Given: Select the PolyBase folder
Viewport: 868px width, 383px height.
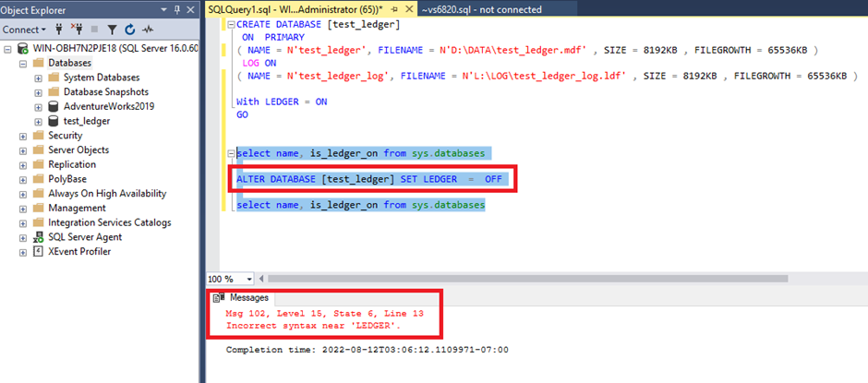Looking at the screenshot, I should click(x=67, y=179).
